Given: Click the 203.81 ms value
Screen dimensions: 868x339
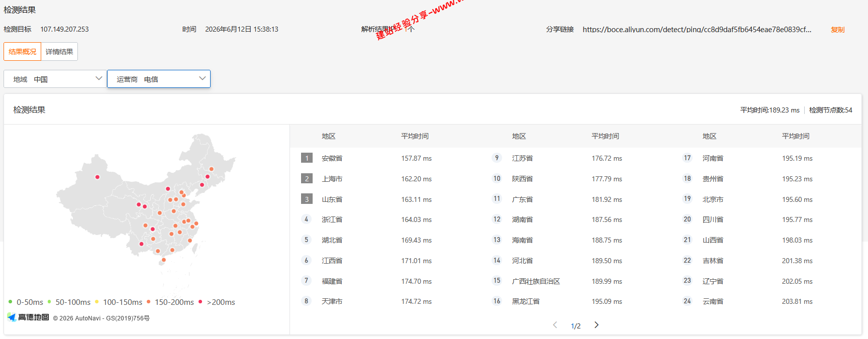Looking at the screenshot, I should [797, 301].
